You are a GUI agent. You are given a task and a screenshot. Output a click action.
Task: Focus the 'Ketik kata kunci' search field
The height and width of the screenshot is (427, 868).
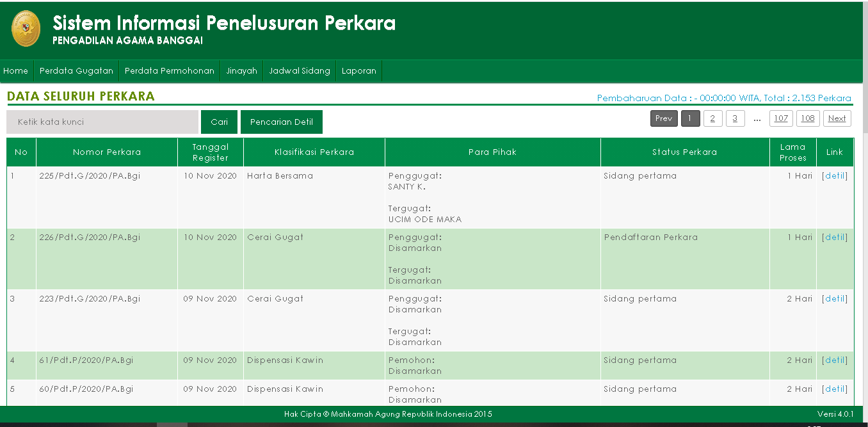(102, 122)
